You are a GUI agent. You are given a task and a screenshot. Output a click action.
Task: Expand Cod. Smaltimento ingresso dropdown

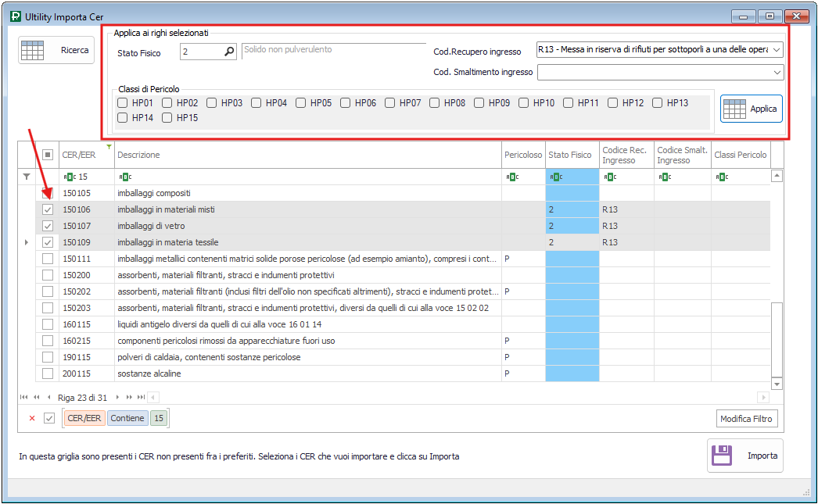pos(777,72)
